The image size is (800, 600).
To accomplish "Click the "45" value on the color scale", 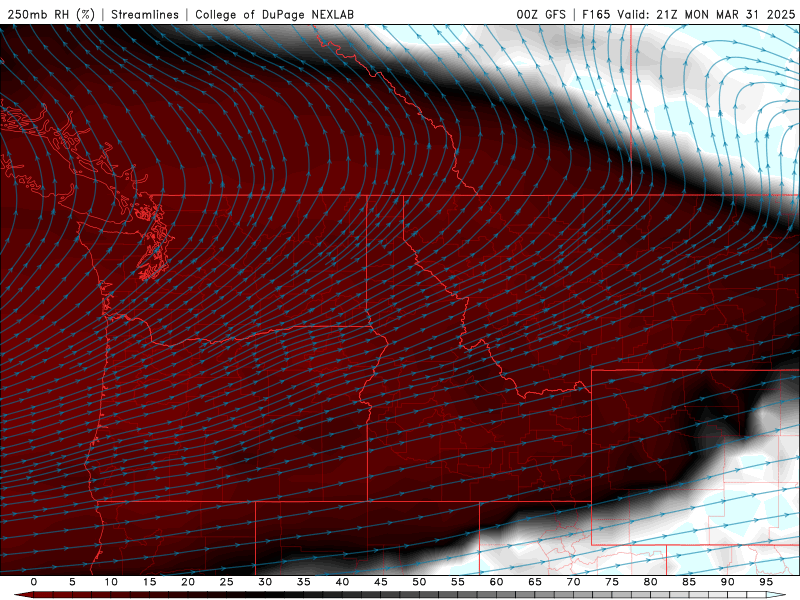I will (x=381, y=582).
